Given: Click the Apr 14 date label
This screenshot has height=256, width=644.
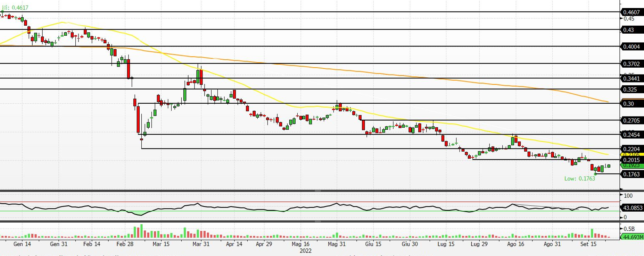Looking at the screenshot, I should point(234,244).
